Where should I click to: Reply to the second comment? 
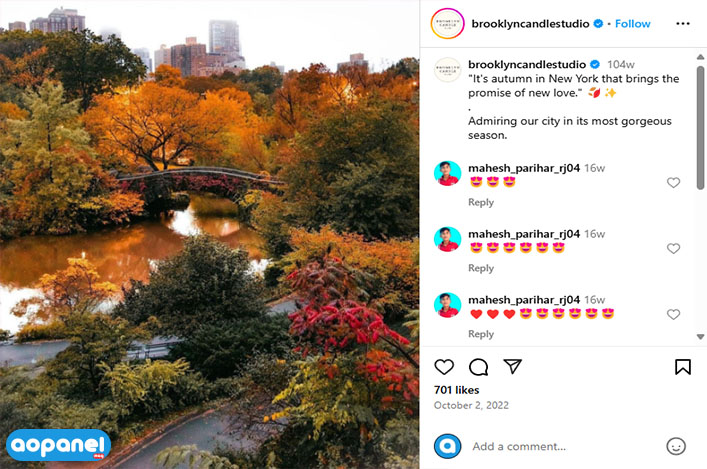(x=481, y=268)
